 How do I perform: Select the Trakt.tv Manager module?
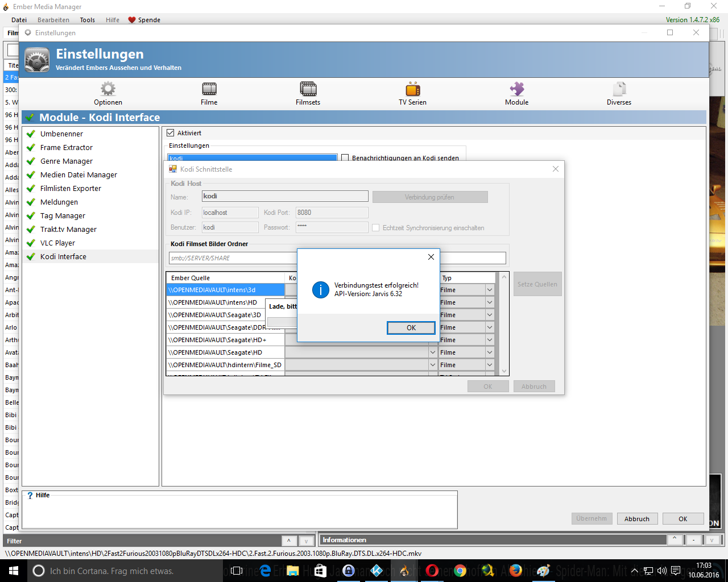[68, 229]
